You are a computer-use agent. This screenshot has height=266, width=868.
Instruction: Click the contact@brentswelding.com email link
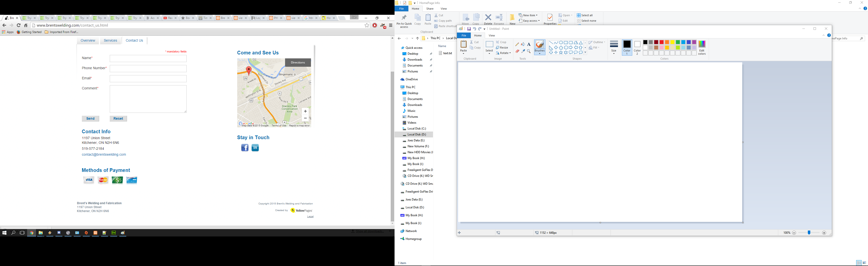tap(104, 154)
